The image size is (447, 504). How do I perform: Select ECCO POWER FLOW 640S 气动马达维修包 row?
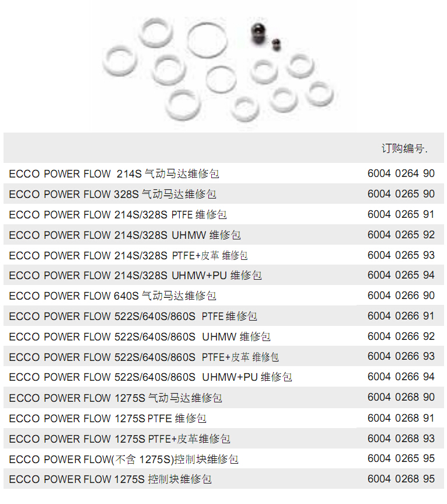(x=223, y=296)
